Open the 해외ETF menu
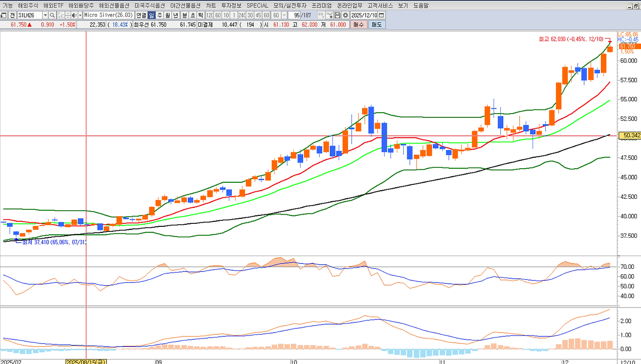This screenshot has width=641, height=364. pos(53,6)
